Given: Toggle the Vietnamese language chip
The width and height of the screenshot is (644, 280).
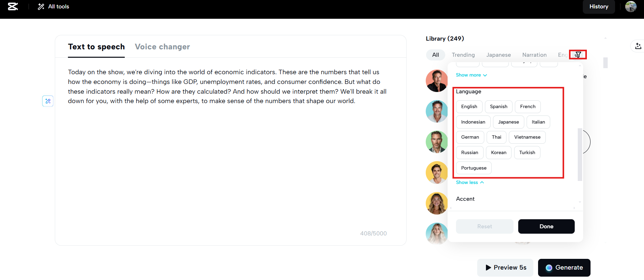Looking at the screenshot, I should [527, 137].
